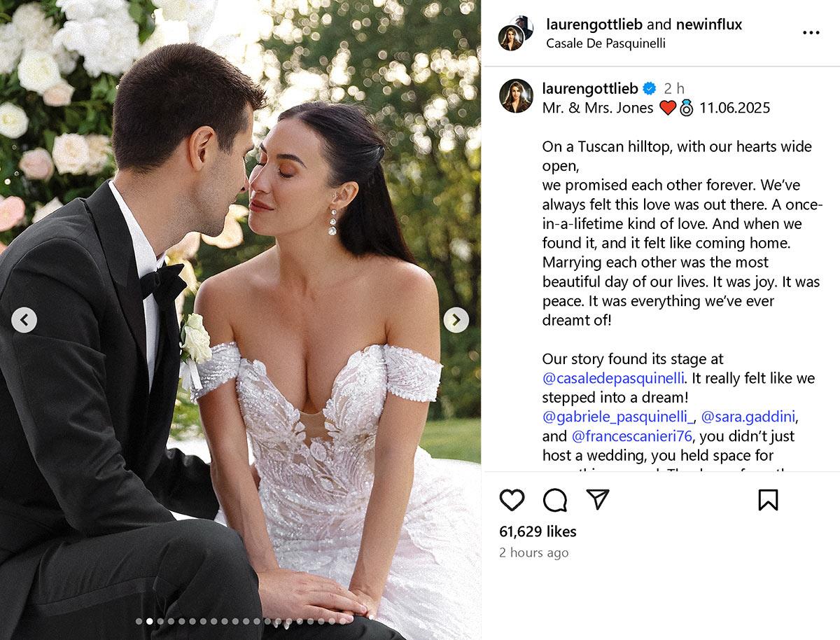Screen dimensions: 840x640
Task: Open Casale De Pasquinelli location
Action: pos(605,43)
